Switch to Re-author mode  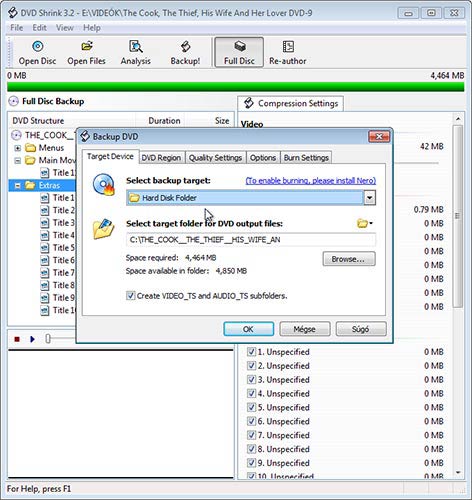(x=288, y=53)
